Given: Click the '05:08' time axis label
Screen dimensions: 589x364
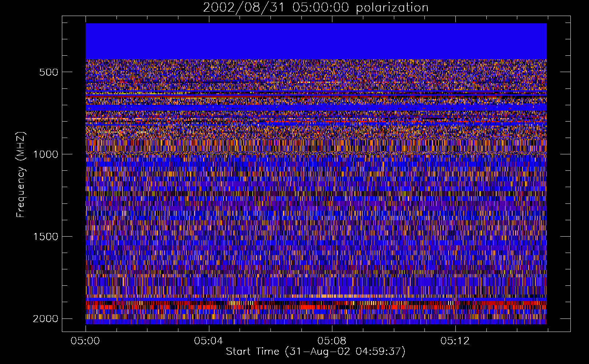Looking at the screenshot, I should point(332,341).
